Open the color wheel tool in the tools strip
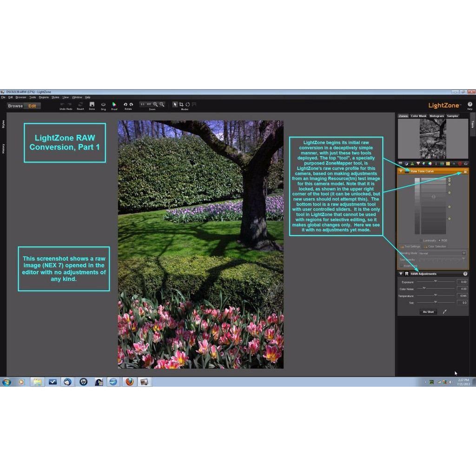 coord(430,164)
